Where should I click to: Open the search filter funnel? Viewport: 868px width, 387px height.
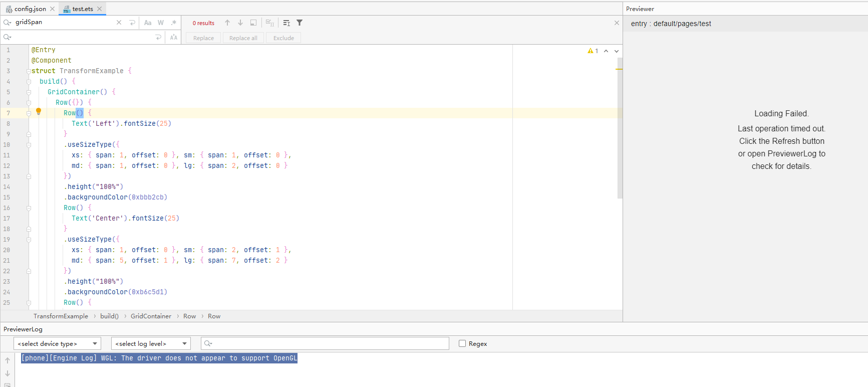(300, 23)
